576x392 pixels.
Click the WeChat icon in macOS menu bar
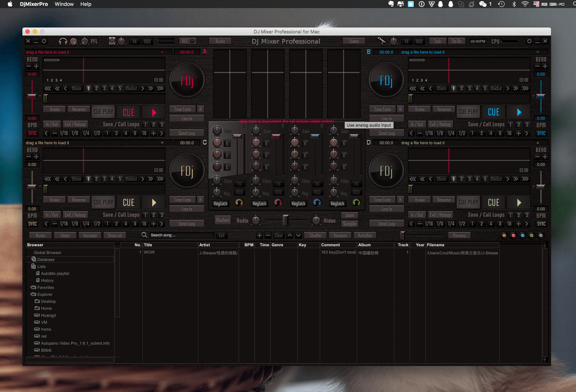[483, 4]
